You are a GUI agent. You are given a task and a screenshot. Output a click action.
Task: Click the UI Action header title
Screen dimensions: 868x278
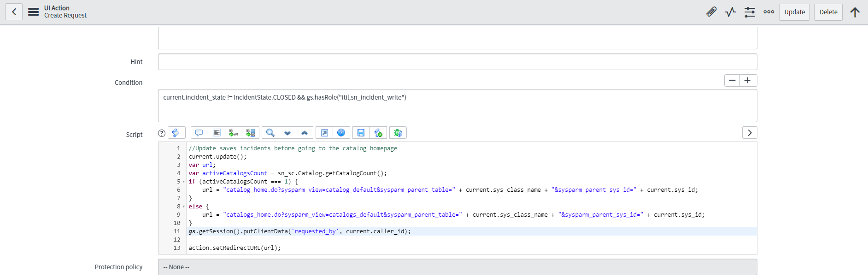click(57, 8)
